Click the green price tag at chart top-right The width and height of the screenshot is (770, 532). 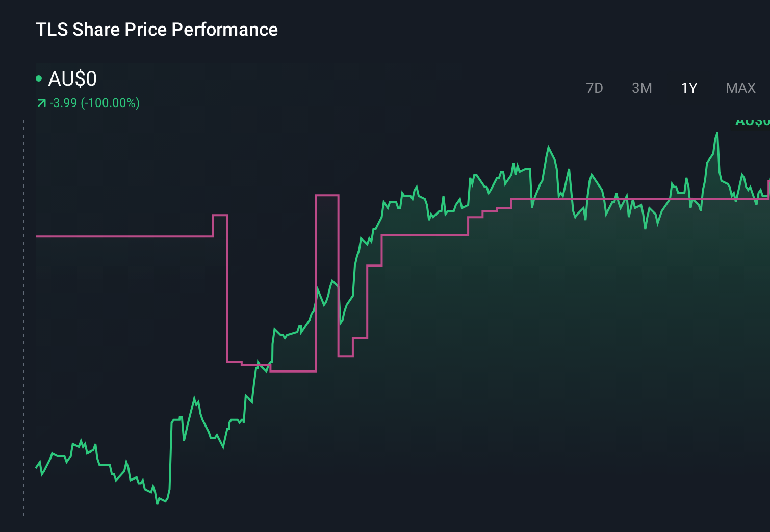[x=752, y=122]
